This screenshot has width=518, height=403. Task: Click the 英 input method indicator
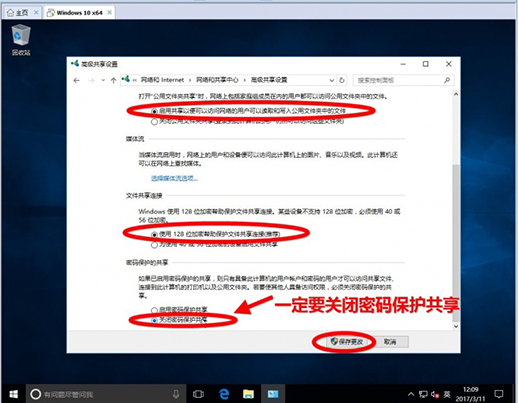[x=447, y=395]
